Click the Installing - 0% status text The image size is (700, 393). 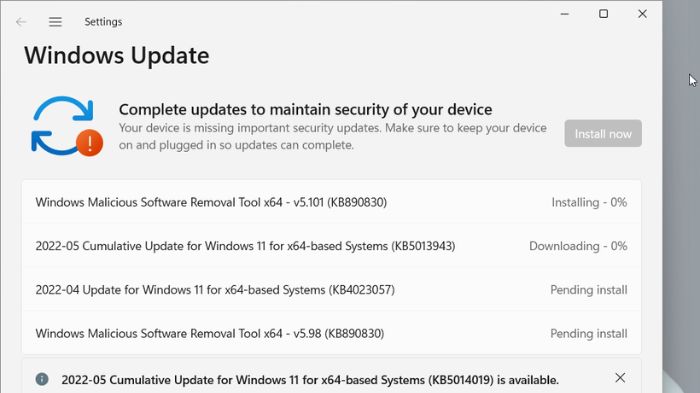pos(589,202)
